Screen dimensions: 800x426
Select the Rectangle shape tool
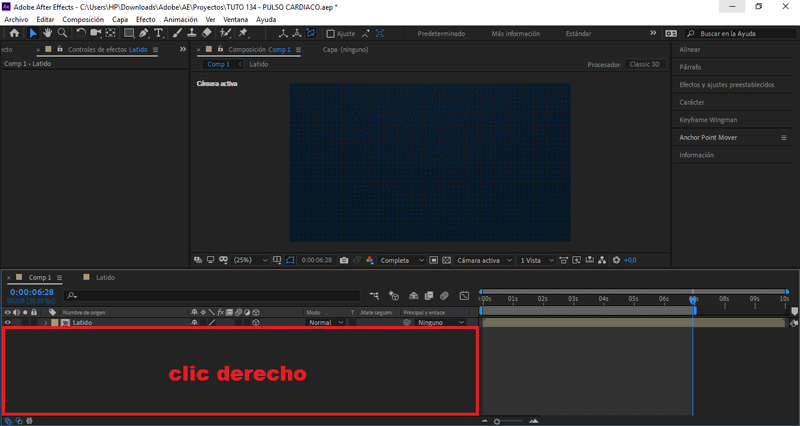129,33
